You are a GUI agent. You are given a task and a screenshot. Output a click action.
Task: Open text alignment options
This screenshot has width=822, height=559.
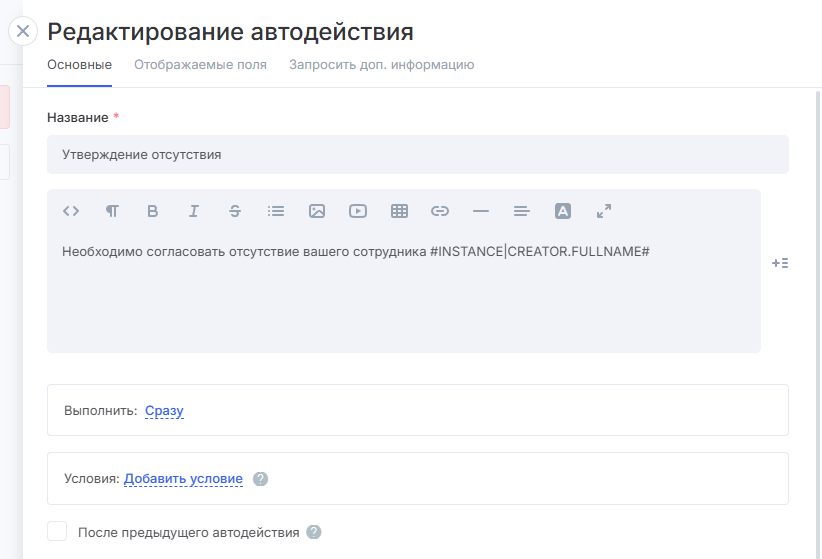521,211
